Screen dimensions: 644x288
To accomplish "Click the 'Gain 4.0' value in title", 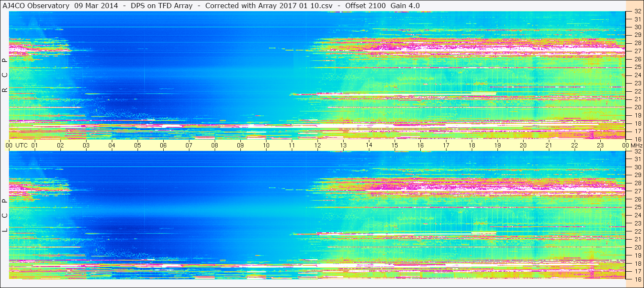I will 405,6.
